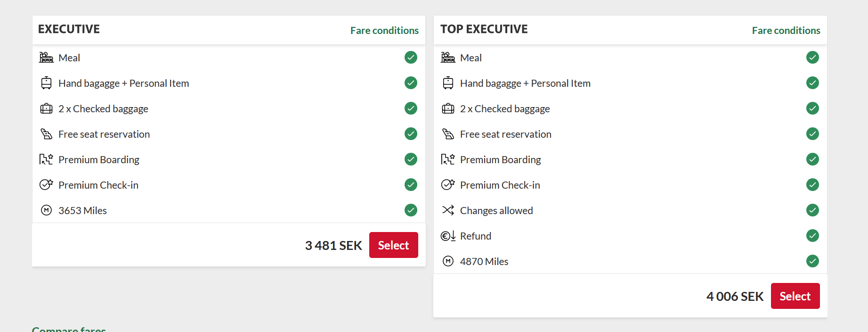Click the Refund euro icon
Image resolution: width=868 pixels, height=332 pixels.
(x=448, y=236)
